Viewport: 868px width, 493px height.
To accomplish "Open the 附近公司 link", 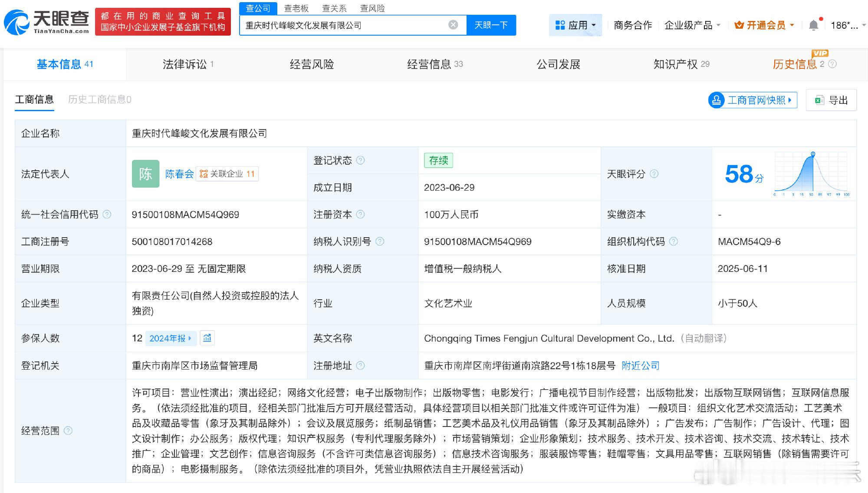I will 640,366.
